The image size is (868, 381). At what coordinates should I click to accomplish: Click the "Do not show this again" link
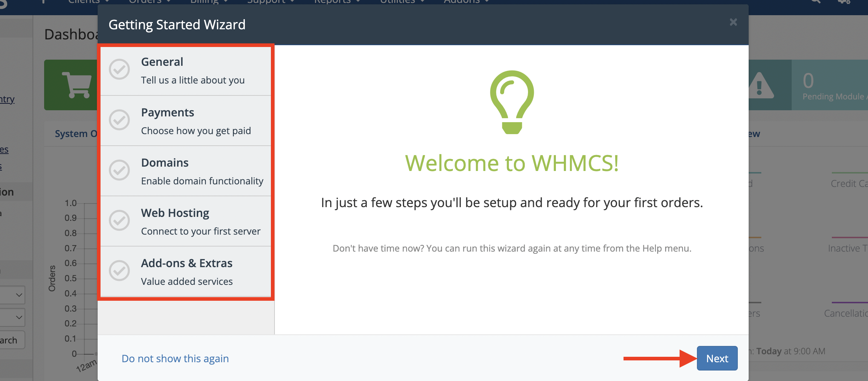pyautogui.click(x=175, y=359)
